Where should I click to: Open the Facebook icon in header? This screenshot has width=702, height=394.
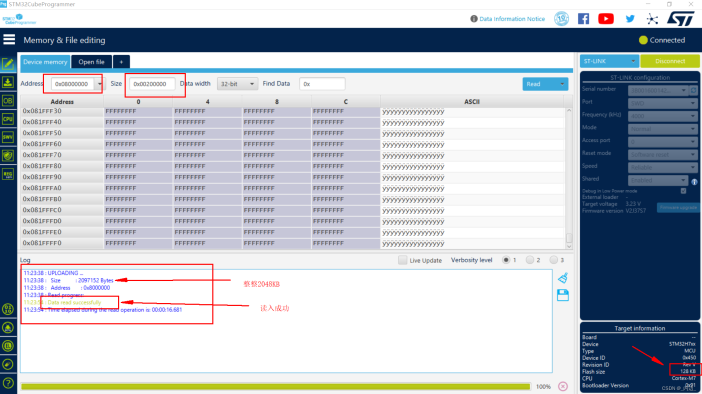(583, 19)
